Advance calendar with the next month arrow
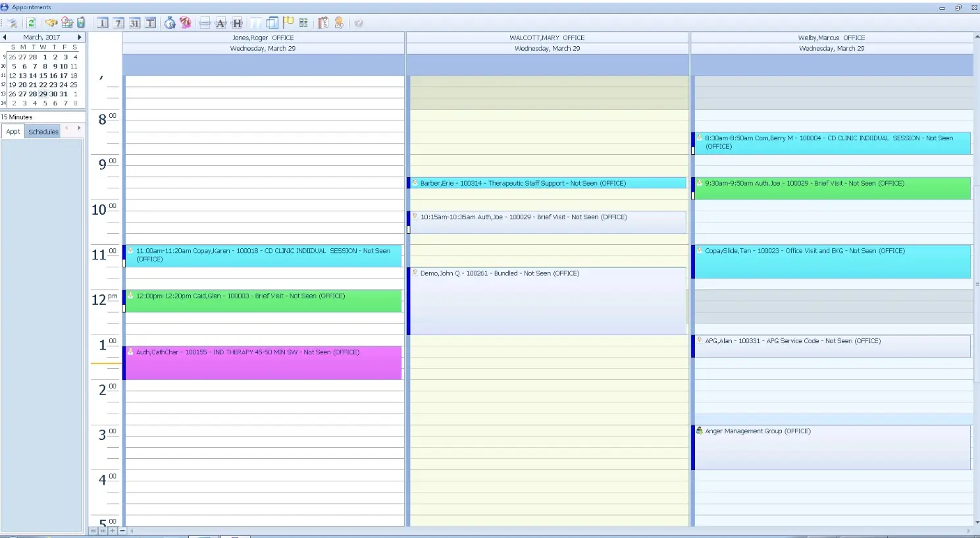The height and width of the screenshot is (538, 980). click(x=80, y=37)
